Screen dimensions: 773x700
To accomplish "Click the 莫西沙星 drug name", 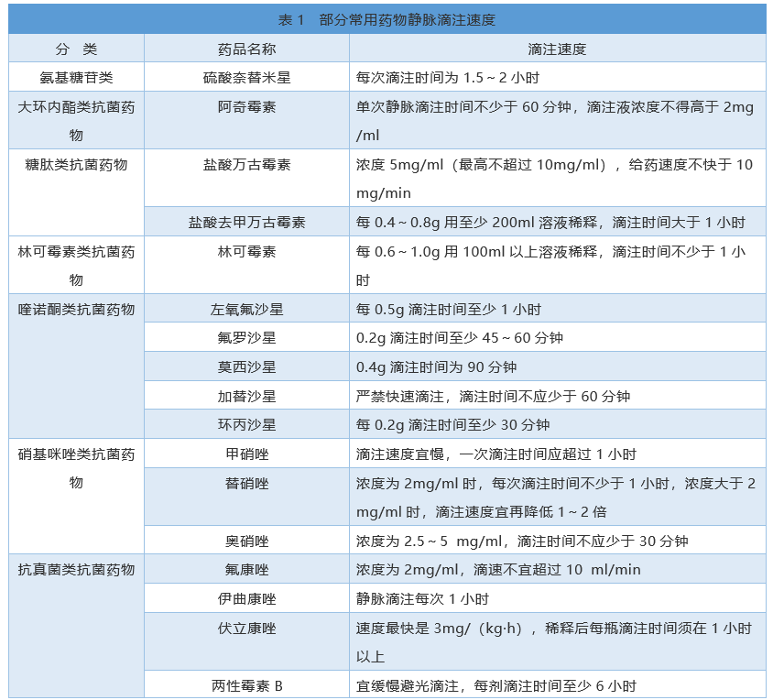I will click(246, 367).
